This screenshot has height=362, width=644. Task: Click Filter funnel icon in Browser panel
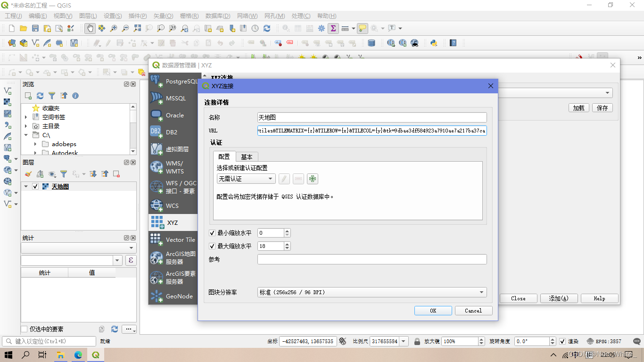[52, 96]
